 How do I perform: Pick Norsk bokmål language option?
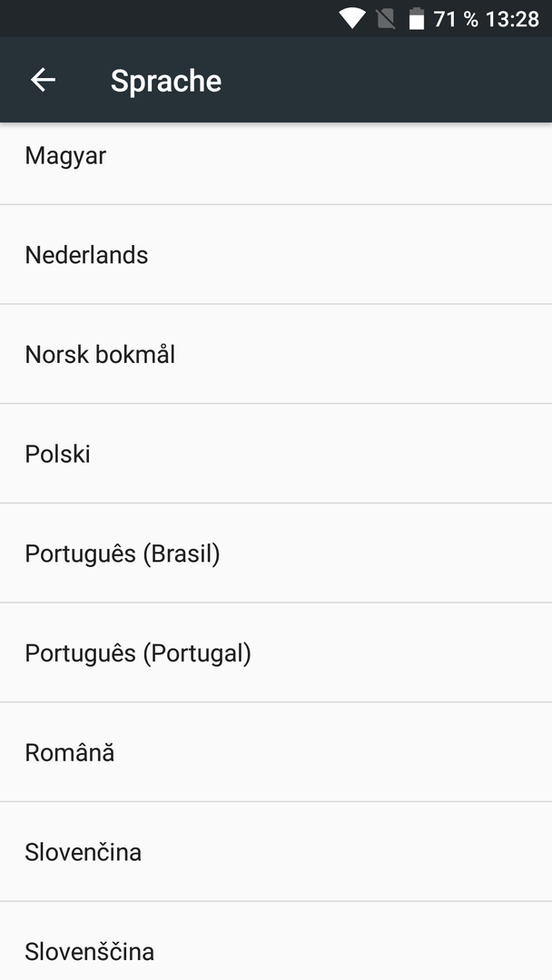[276, 354]
